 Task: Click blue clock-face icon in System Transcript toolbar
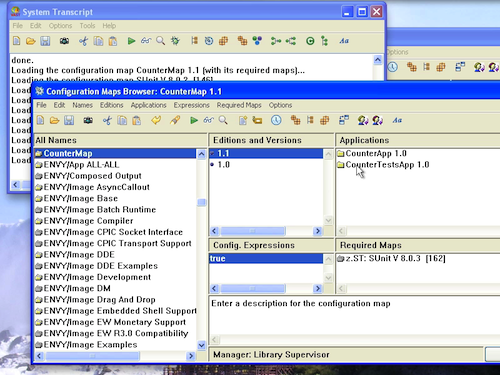click(209, 41)
